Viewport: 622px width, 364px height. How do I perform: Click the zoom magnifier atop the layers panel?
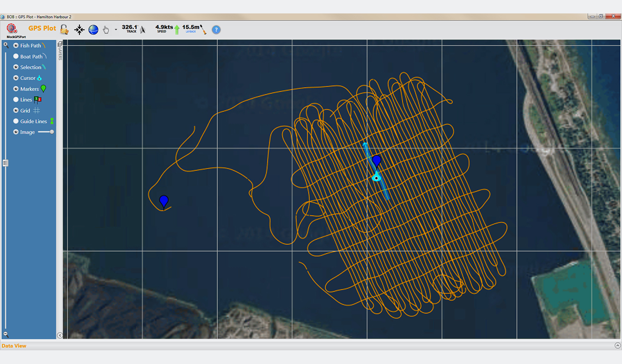[6, 45]
